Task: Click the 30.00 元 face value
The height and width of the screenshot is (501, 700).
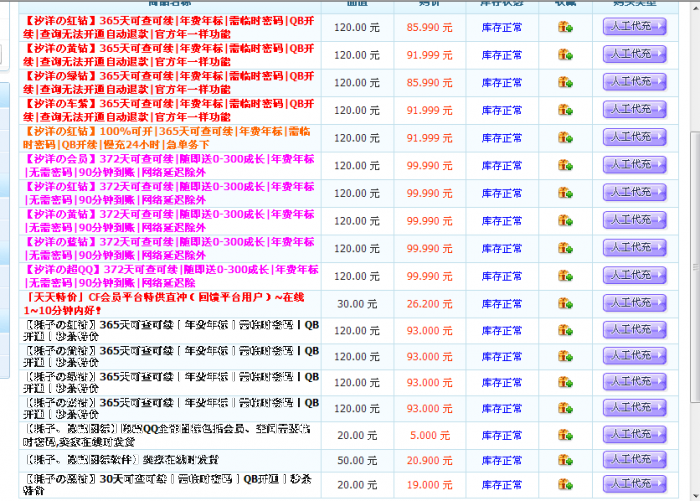Action: click(357, 304)
